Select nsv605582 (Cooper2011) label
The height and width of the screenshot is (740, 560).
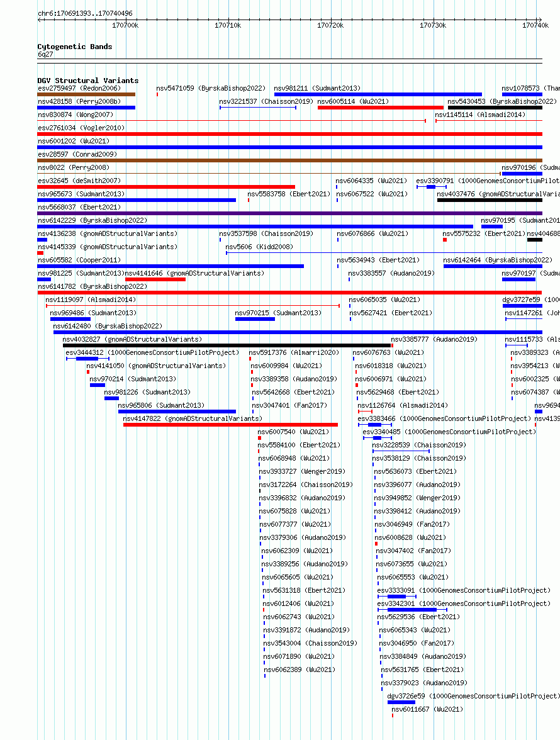tap(79, 260)
